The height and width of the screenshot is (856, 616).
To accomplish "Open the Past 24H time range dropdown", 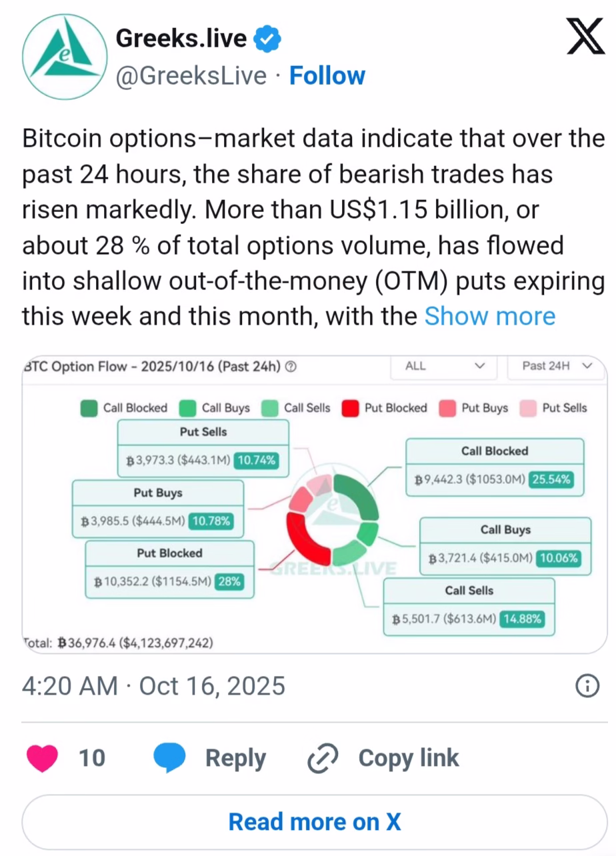I will tap(557, 366).
